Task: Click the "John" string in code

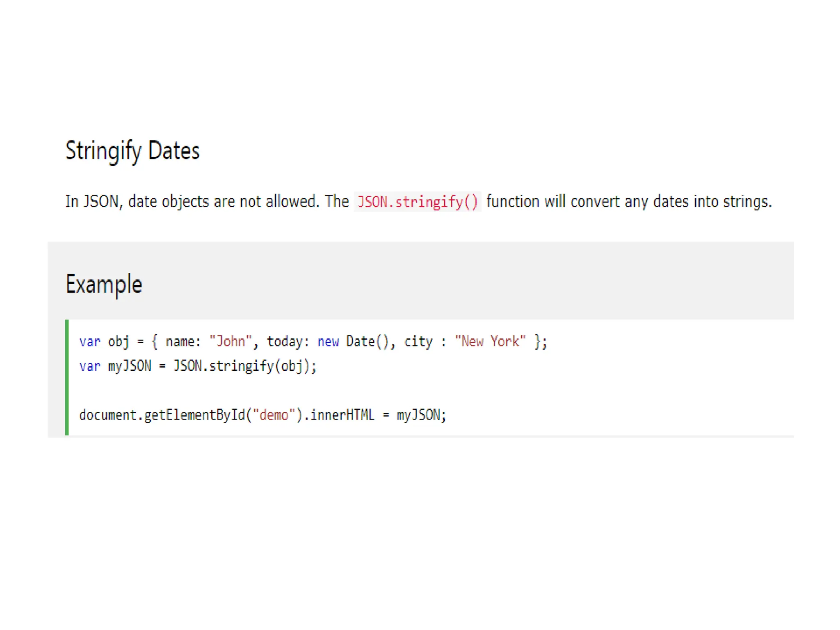Action: pos(231,341)
